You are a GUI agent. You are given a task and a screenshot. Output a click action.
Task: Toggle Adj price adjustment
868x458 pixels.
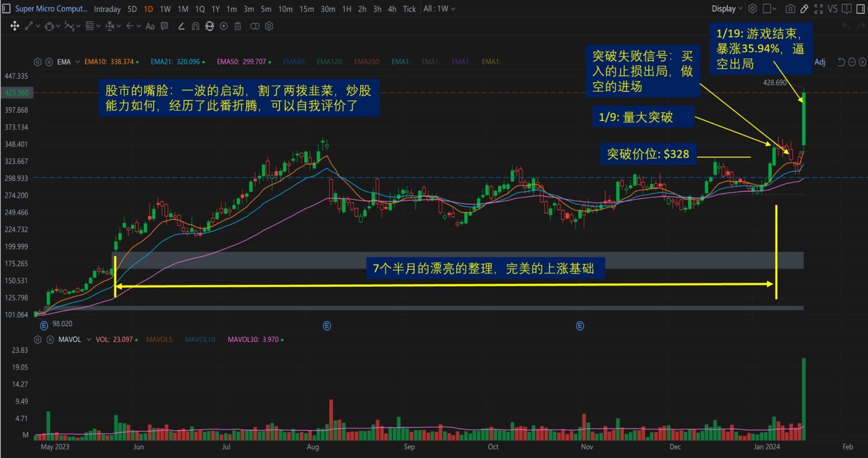(x=820, y=62)
